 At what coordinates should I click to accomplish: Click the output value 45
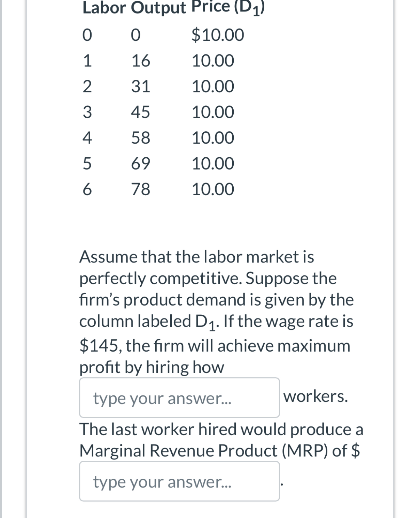click(140, 112)
